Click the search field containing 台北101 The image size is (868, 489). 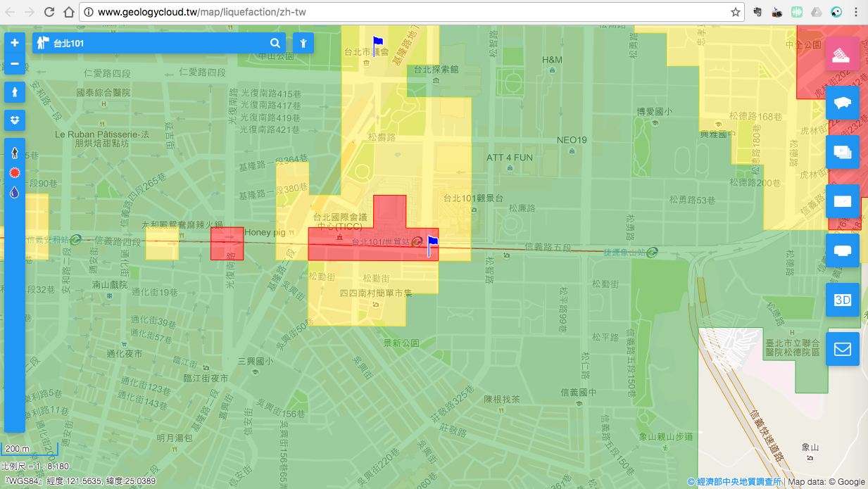[x=158, y=43]
